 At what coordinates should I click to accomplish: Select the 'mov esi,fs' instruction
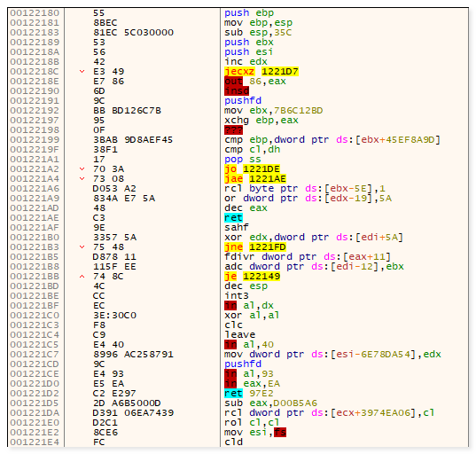[255, 433]
